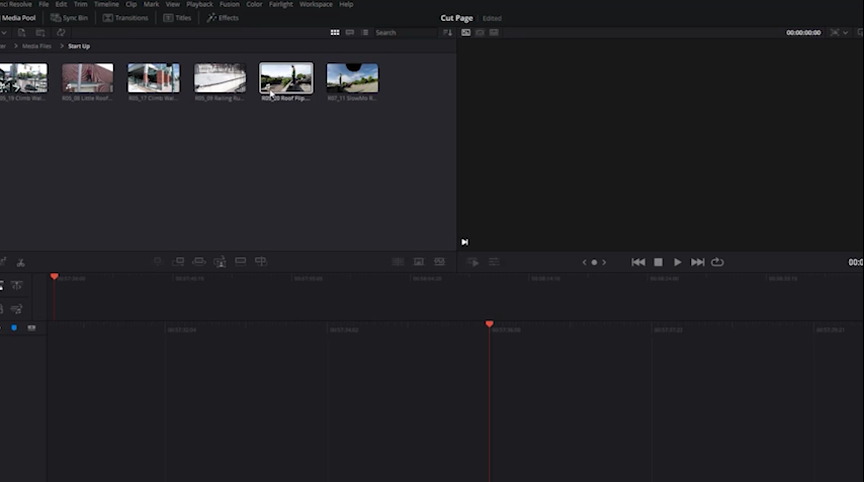Click the red playhead on lower timeline
Viewport: 864px width, 482px height.
(489, 324)
